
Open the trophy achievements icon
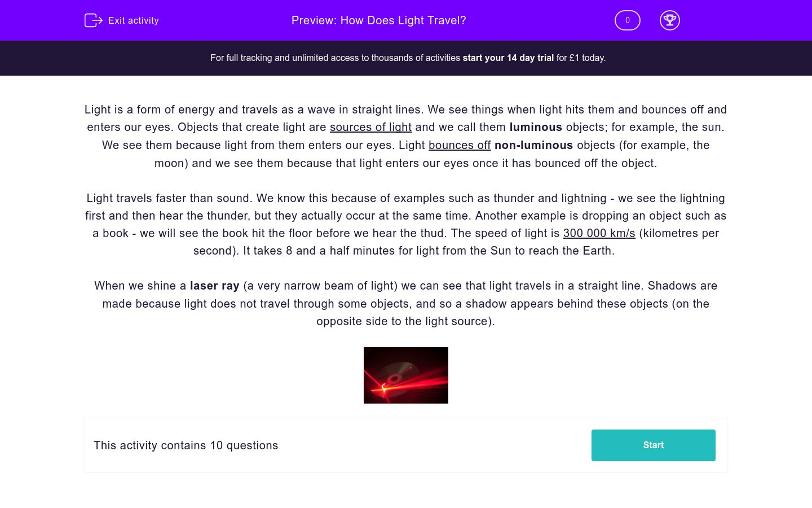tap(670, 20)
